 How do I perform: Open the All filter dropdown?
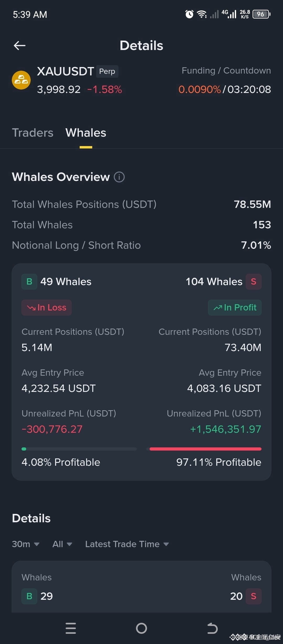pos(62,544)
